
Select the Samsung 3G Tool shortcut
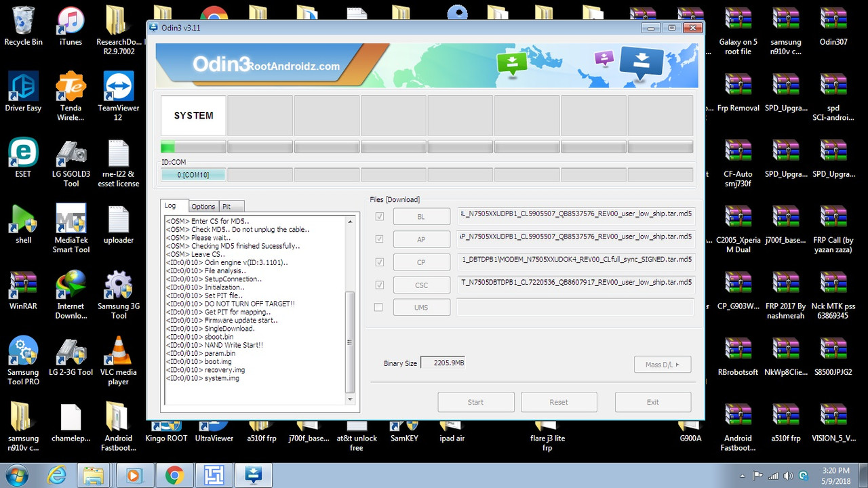pos(118,296)
